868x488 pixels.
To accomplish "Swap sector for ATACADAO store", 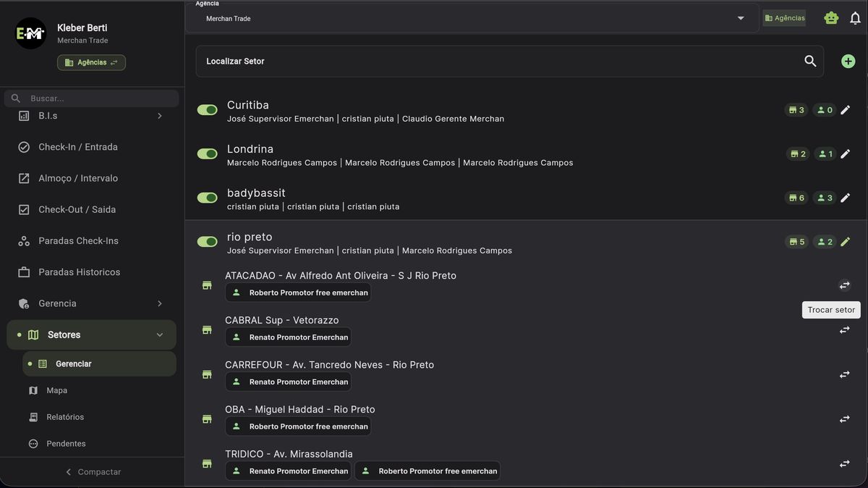I will [844, 285].
